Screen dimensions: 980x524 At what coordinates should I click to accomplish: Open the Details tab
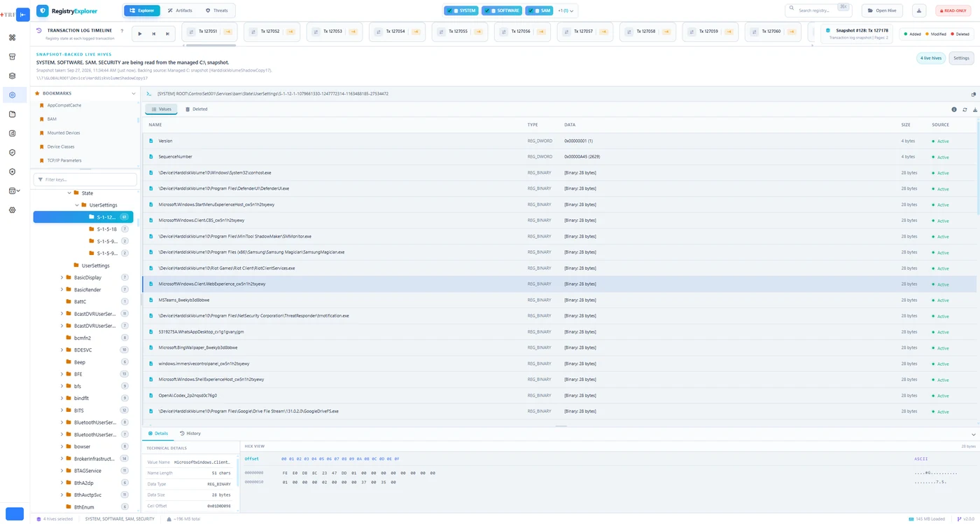click(158, 434)
